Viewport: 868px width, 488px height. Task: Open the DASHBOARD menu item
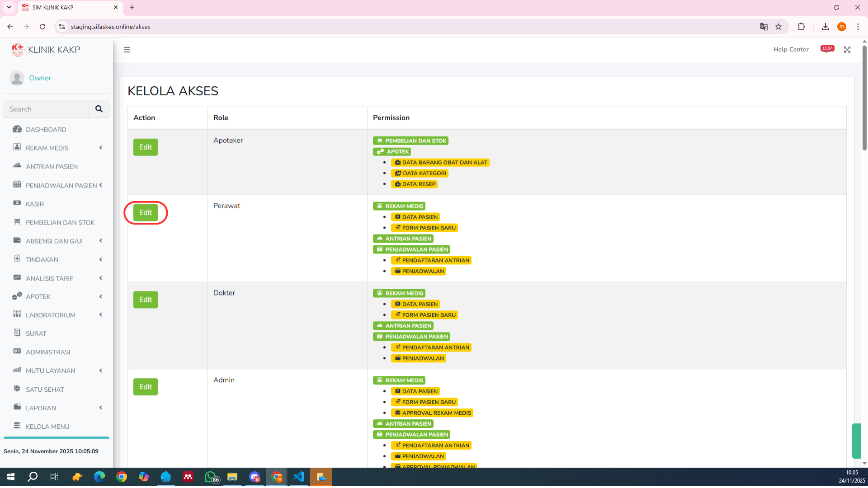coord(46,129)
